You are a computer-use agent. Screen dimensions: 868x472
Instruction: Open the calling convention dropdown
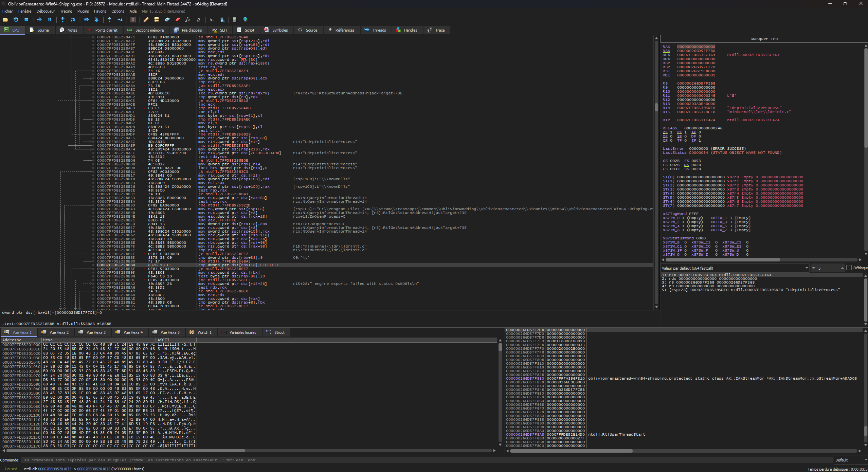[735, 268]
